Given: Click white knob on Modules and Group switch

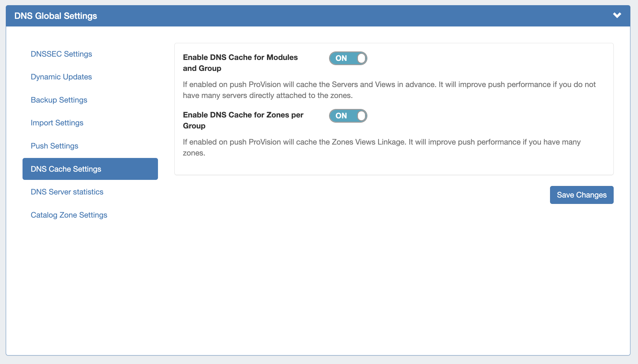Looking at the screenshot, I should (361, 58).
